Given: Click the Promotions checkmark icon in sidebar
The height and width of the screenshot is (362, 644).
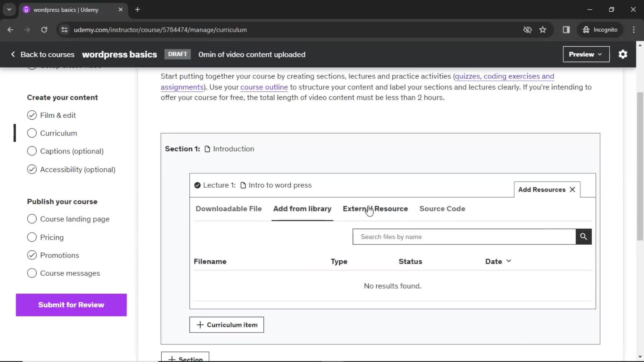Looking at the screenshot, I should 32,255.
